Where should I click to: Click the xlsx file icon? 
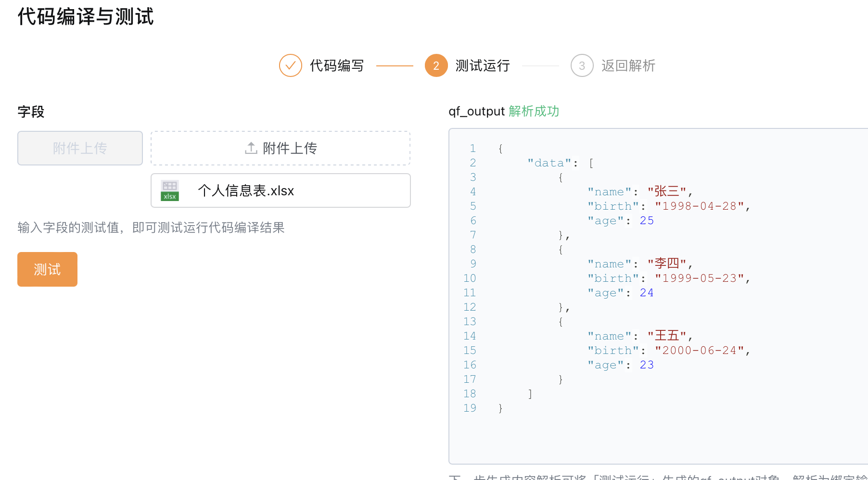[x=170, y=190]
